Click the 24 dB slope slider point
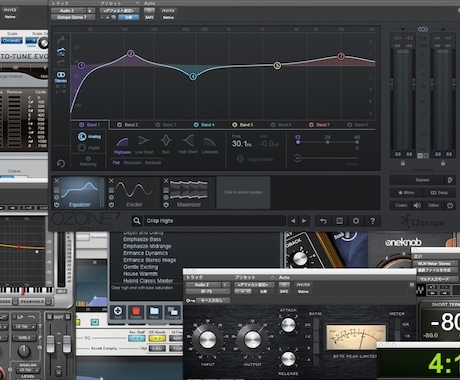 click(x=327, y=142)
